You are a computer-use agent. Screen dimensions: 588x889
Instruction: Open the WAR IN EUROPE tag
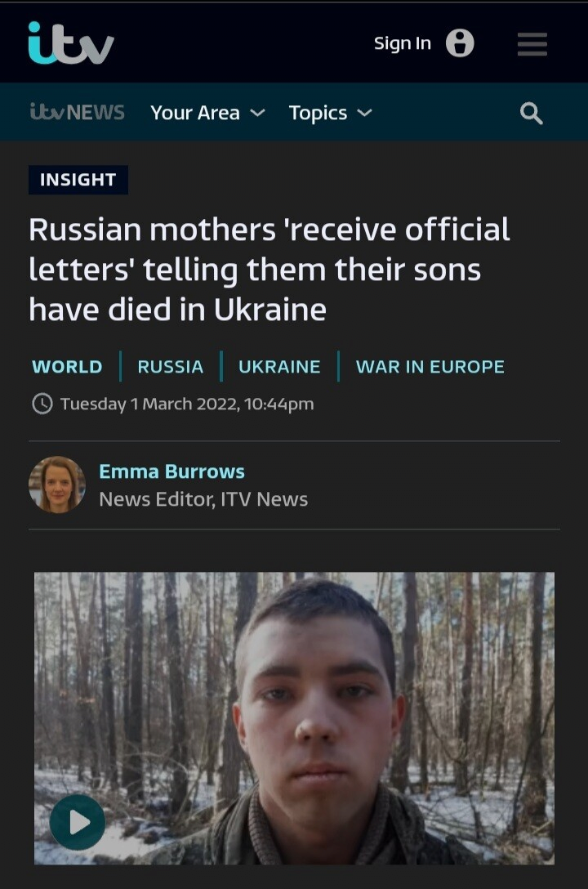430,367
